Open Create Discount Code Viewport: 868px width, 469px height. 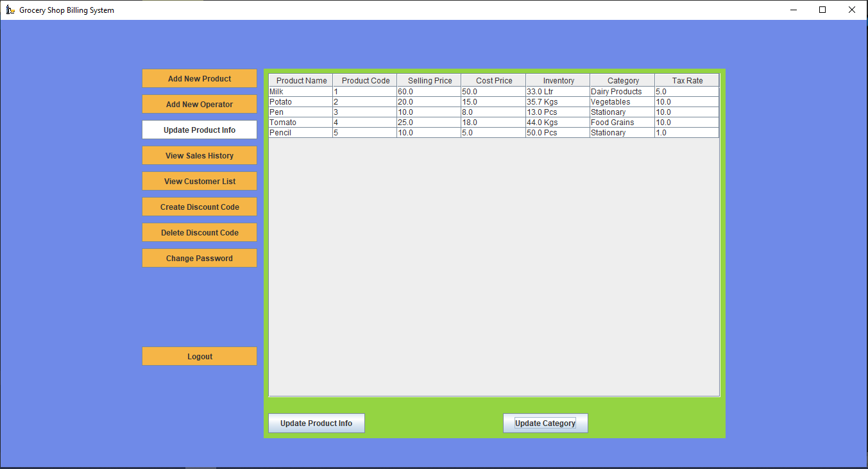pos(200,207)
